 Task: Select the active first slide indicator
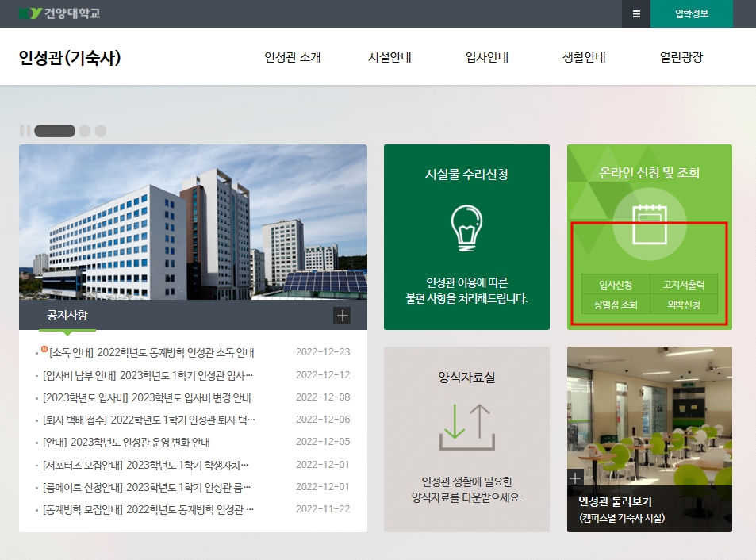(x=55, y=131)
